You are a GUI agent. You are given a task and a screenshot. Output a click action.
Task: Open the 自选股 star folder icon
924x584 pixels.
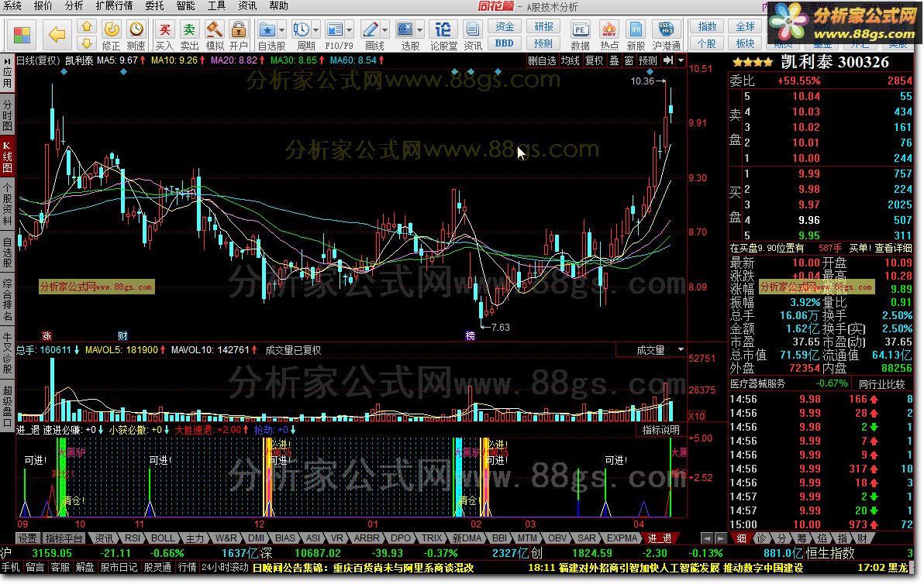point(267,29)
